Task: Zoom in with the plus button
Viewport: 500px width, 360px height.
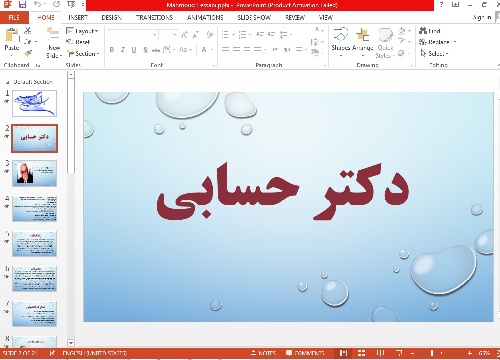Action: (x=470, y=353)
